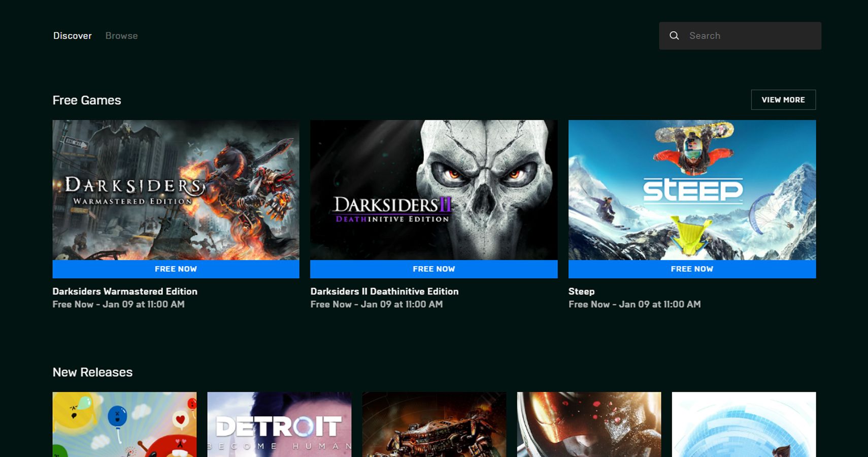868x457 pixels.
Task: Switch to the Discover tab
Action: click(x=73, y=36)
